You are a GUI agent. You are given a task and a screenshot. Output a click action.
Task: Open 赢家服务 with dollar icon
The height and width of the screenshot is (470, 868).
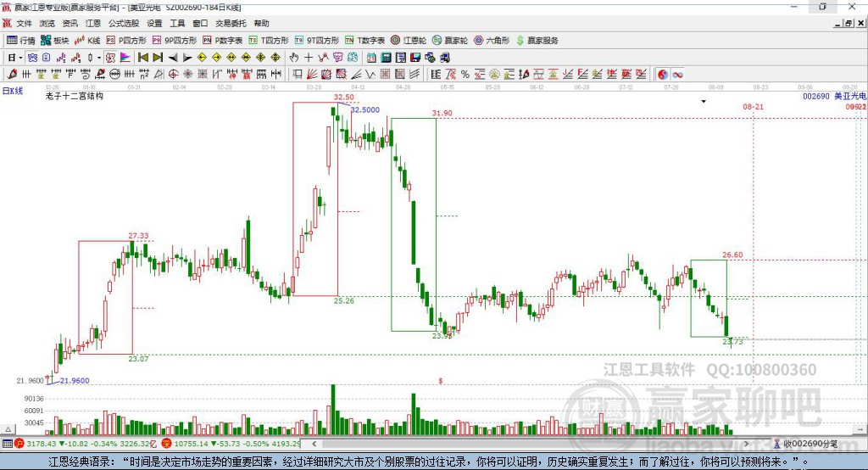(x=537, y=41)
